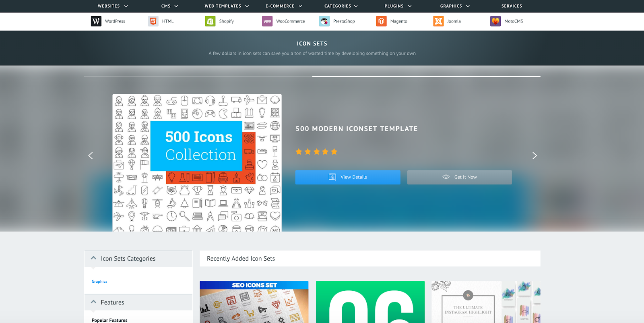Open the green 06 icon set thumbnail
Image resolution: width=644 pixels, height=323 pixels.
(x=370, y=302)
